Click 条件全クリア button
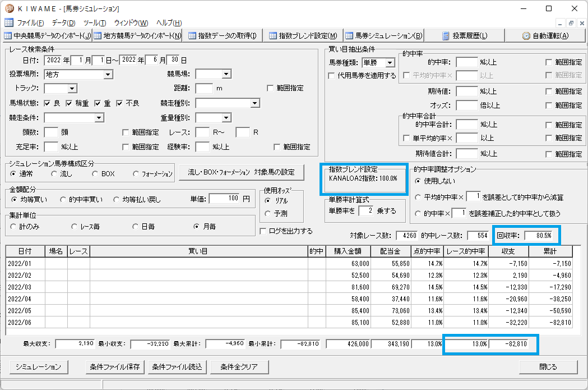The image size is (588, 390). pyautogui.click(x=239, y=367)
